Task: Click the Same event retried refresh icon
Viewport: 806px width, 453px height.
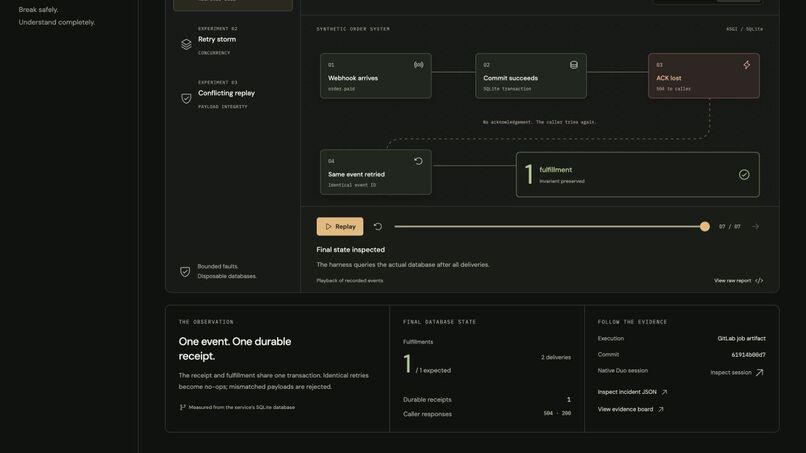Action: tap(418, 161)
